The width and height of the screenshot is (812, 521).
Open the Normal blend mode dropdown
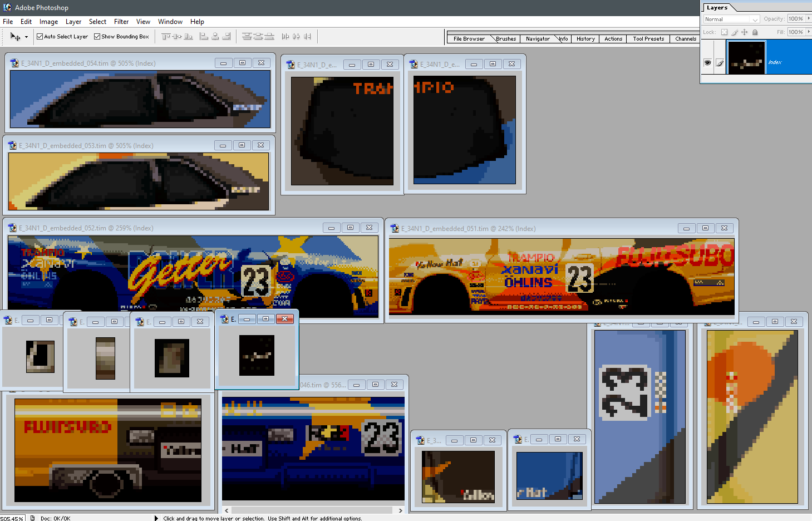coord(755,19)
